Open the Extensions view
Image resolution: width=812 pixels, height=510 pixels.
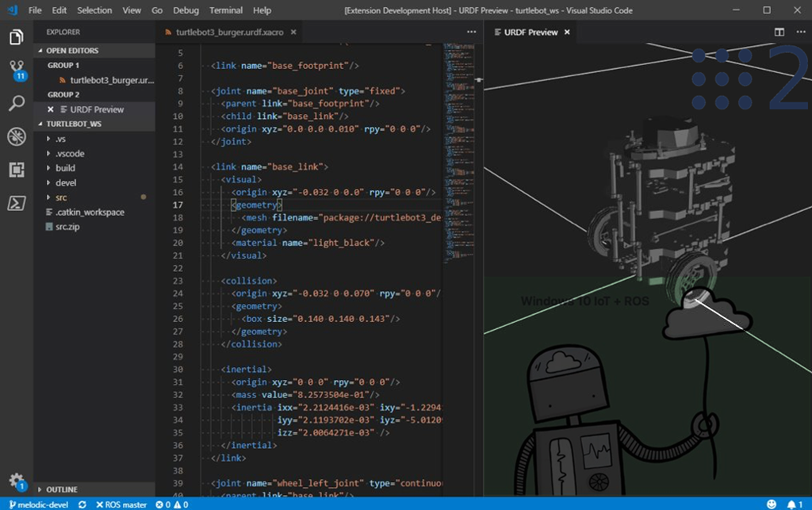tap(17, 170)
